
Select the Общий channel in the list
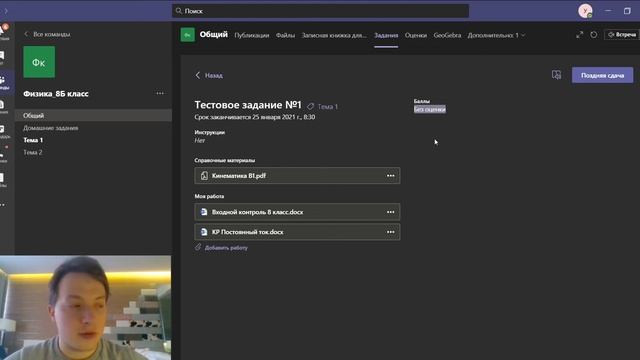93,116
